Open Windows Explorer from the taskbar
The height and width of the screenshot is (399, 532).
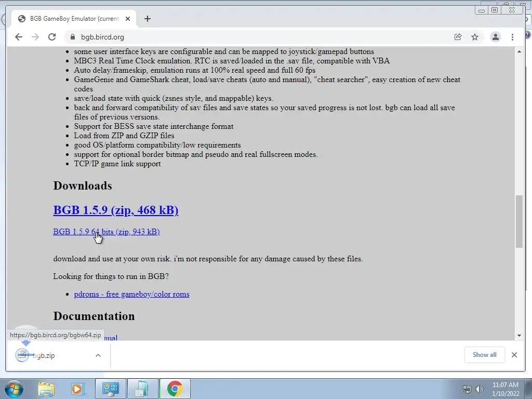[x=46, y=389]
